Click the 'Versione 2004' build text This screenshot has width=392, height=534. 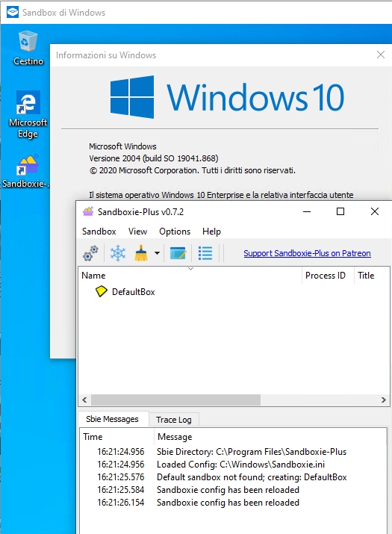[x=154, y=158]
